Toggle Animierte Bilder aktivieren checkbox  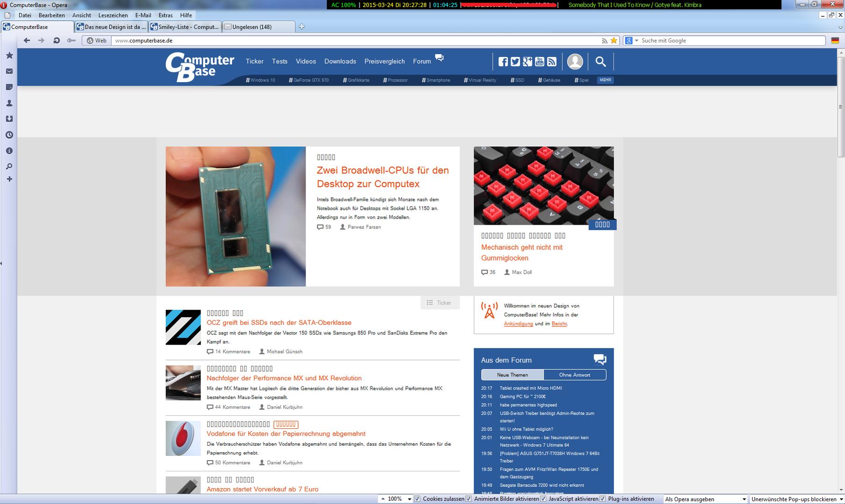point(469,499)
